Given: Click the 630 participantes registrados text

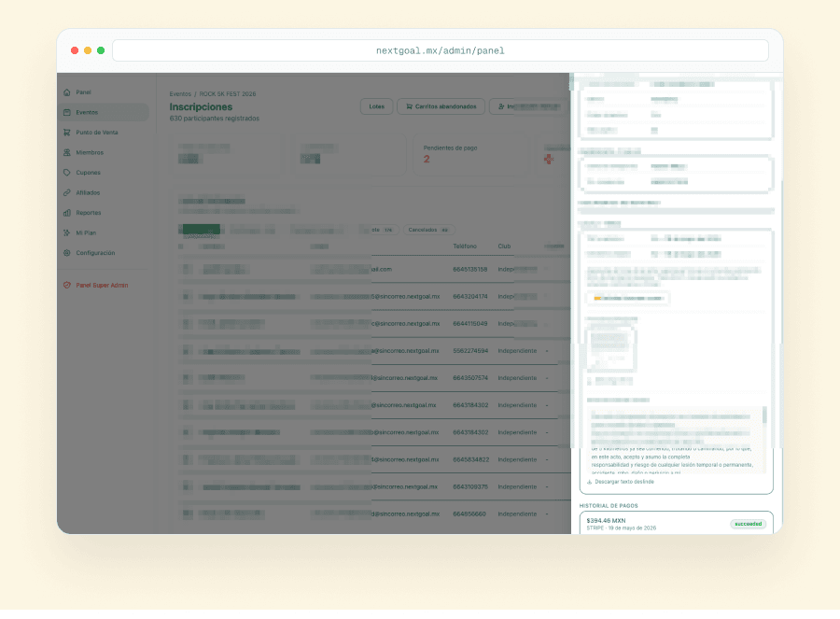Looking at the screenshot, I should (x=215, y=119).
